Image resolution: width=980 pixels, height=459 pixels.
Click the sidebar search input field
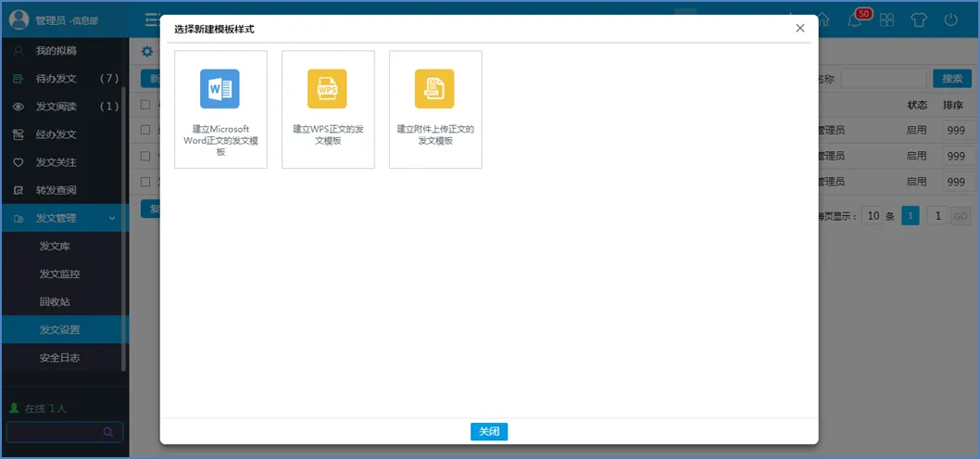[x=54, y=431]
